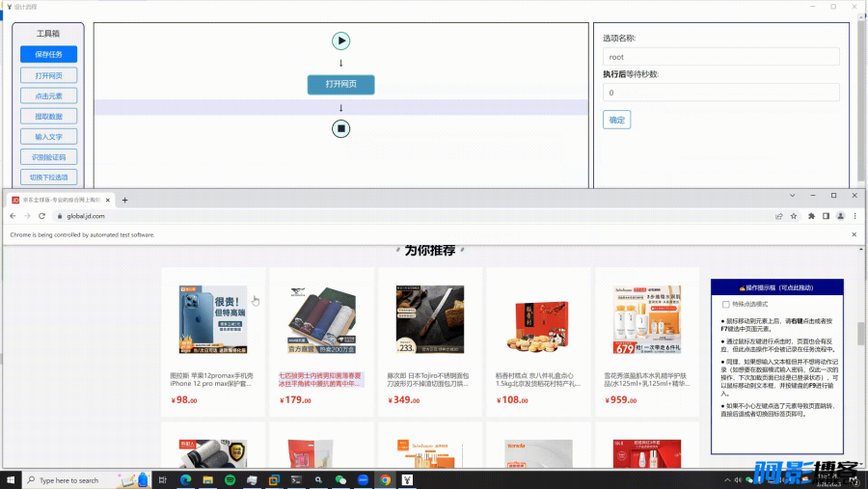Click the global.jd.com address bar

point(410,216)
